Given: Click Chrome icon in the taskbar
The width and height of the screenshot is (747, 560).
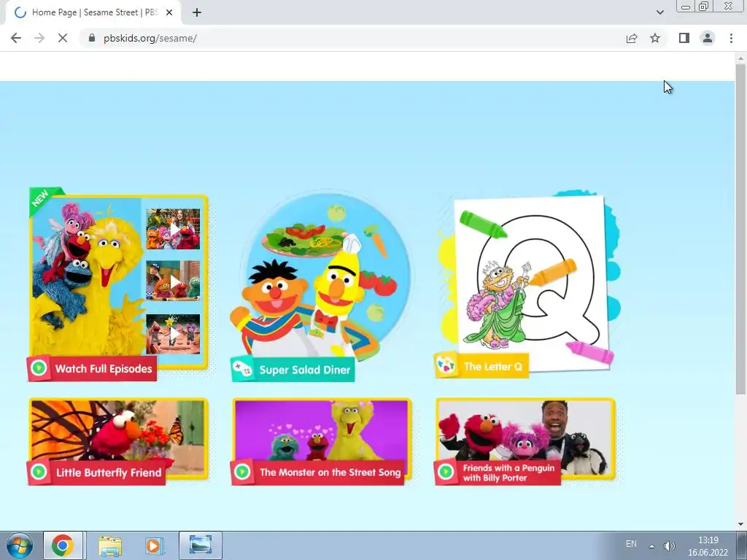Looking at the screenshot, I should (63, 545).
